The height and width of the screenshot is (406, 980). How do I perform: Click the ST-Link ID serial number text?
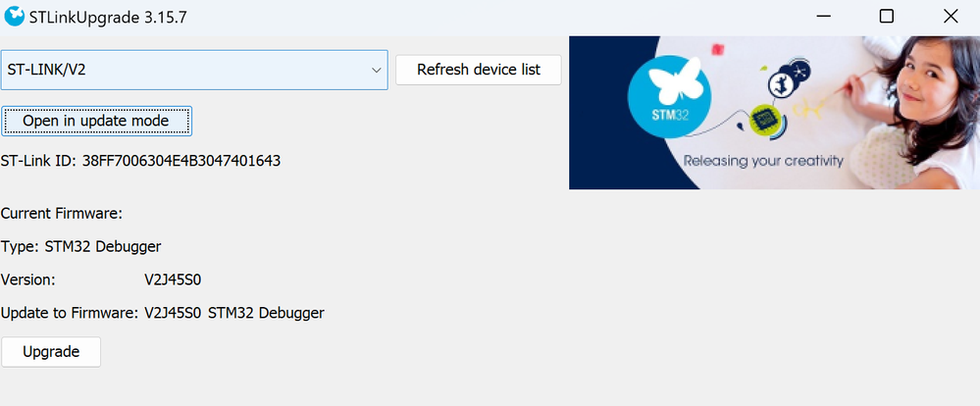click(x=181, y=160)
